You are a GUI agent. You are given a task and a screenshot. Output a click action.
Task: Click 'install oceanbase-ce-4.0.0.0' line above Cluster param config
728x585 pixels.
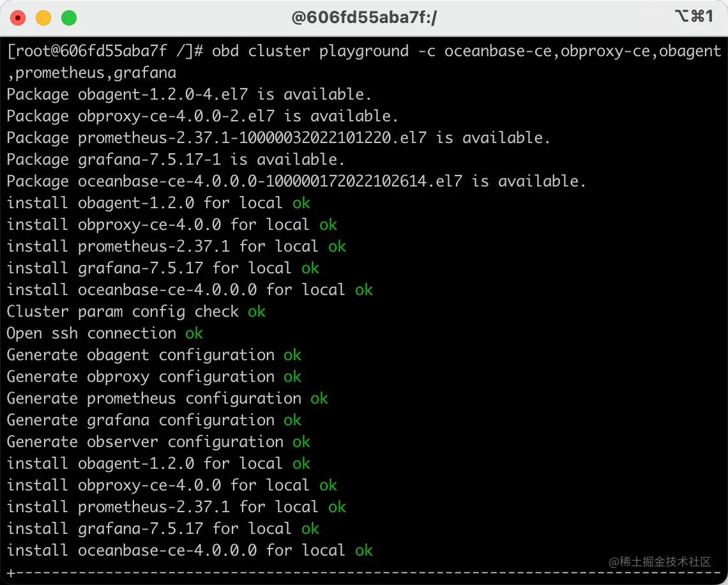click(x=190, y=290)
